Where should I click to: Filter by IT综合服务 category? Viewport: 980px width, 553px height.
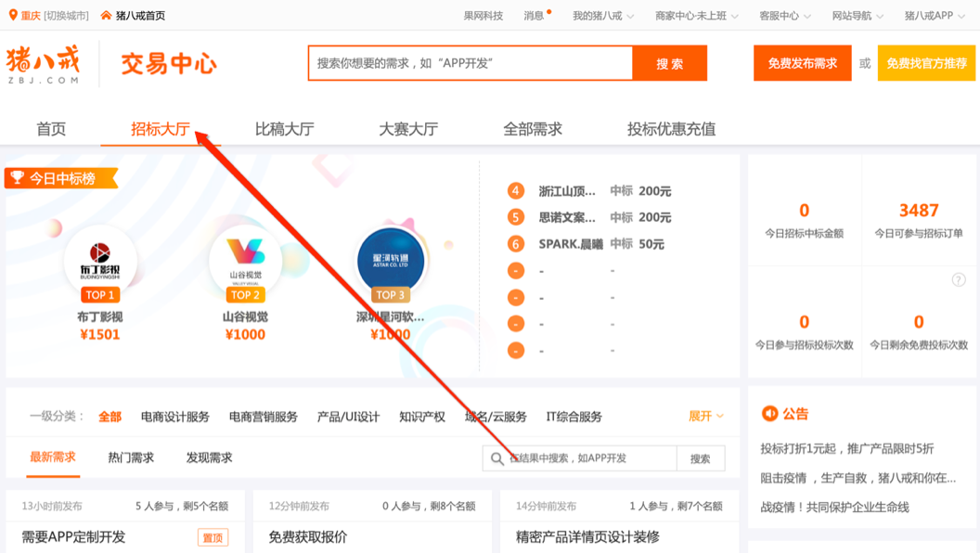(574, 417)
